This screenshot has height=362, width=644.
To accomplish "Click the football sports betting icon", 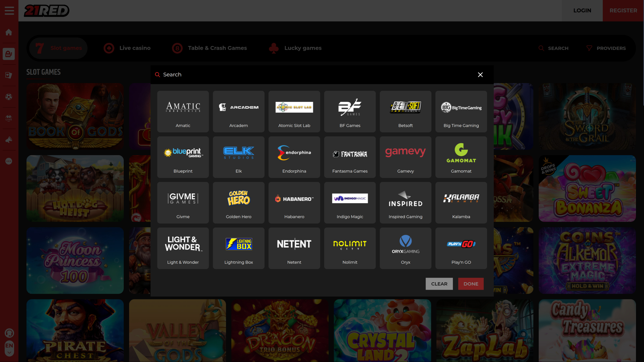I will click(9, 97).
